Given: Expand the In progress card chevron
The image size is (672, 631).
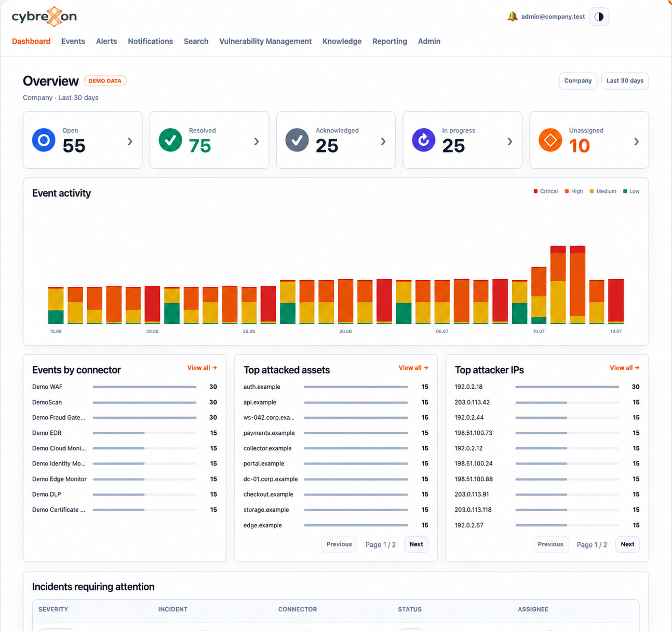Looking at the screenshot, I should pyautogui.click(x=510, y=141).
